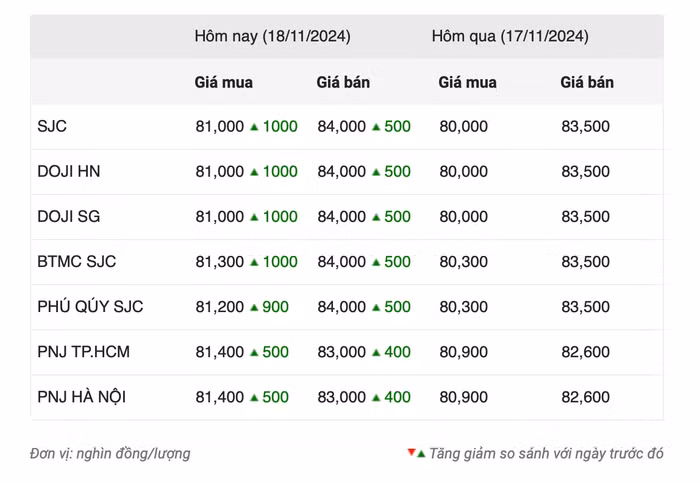Click the Đơn vị: nghìn đồng/lượng note
700x484 pixels.
tap(110, 453)
